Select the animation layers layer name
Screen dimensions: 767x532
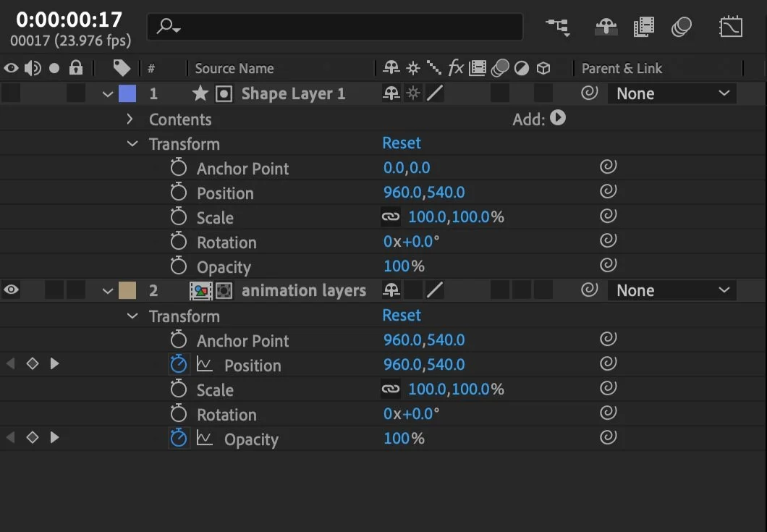(x=304, y=291)
